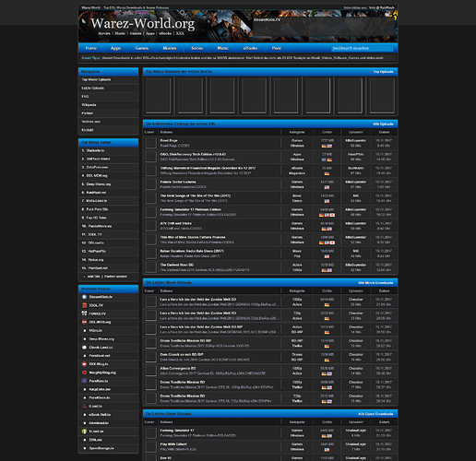Screen dimensions: 476x461
Task: Click the Add Site link below Top Warez Seiten
Action: [93, 277]
